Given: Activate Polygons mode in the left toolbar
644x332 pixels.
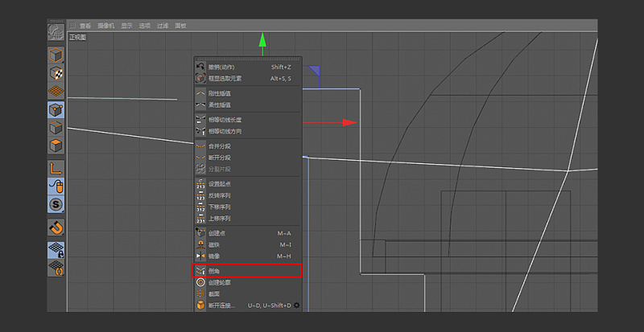Looking at the screenshot, I should tap(56, 146).
